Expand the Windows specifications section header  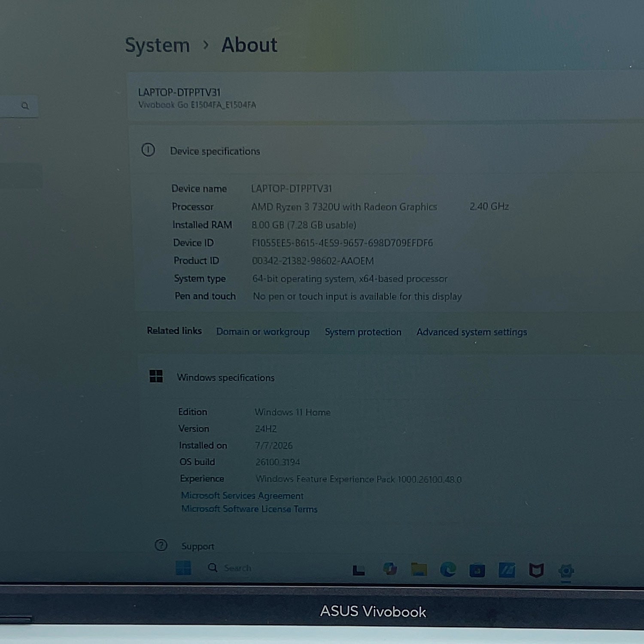click(x=391, y=377)
